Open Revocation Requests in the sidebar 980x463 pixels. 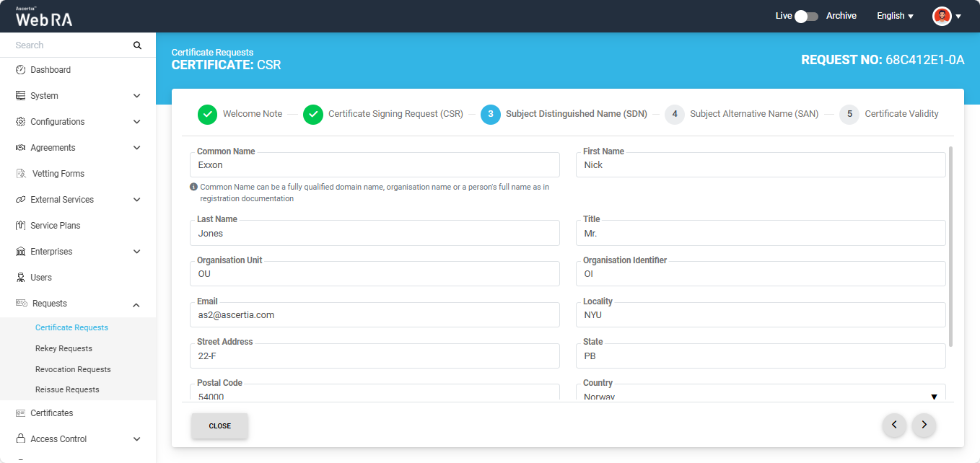pos(73,369)
